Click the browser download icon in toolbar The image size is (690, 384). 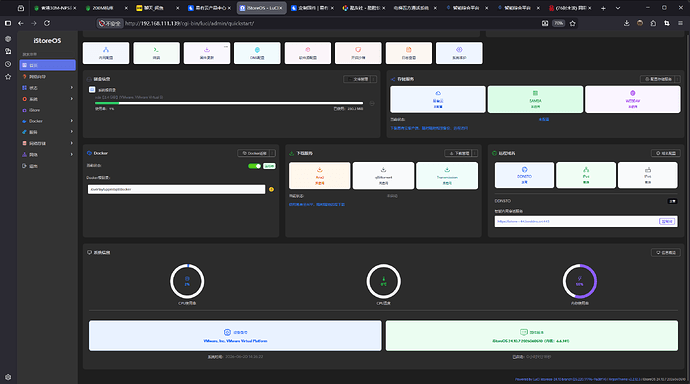tap(626, 23)
